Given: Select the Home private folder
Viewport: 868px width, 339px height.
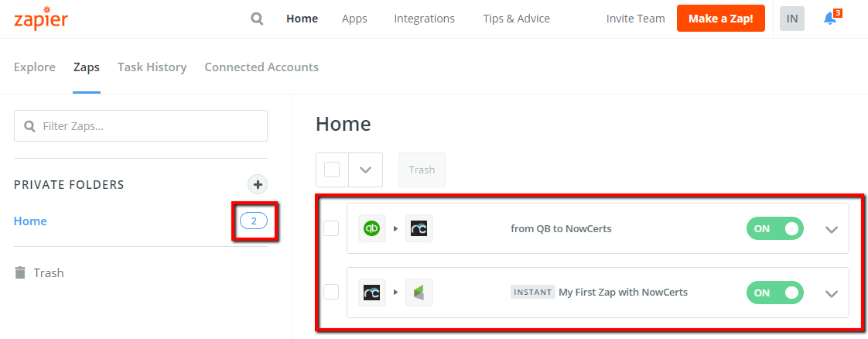Looking at the screenshot, I should [30, 221].
